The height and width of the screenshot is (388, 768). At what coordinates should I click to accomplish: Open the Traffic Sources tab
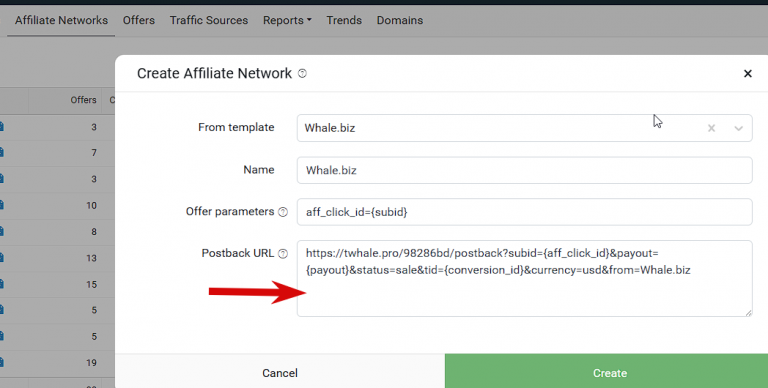pos(209,21)
